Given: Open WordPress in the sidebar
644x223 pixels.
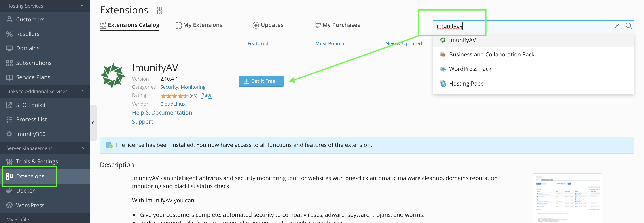Looking at the screenshot, I should click(30, 205).
